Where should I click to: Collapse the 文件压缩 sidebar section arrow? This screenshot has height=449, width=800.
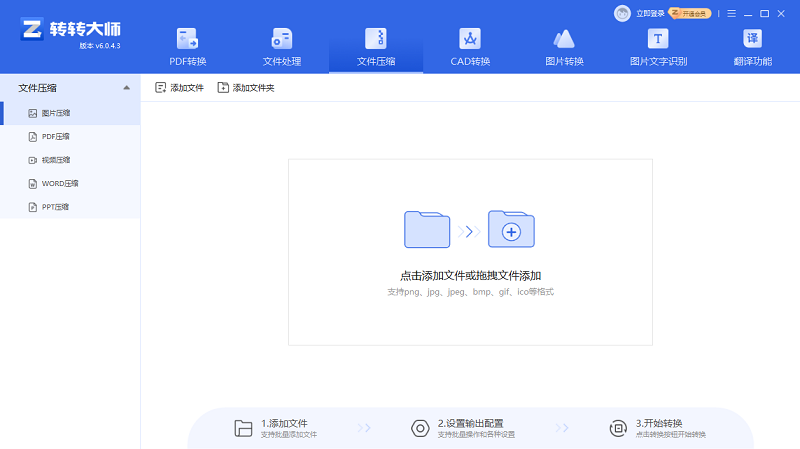[126, 88]
